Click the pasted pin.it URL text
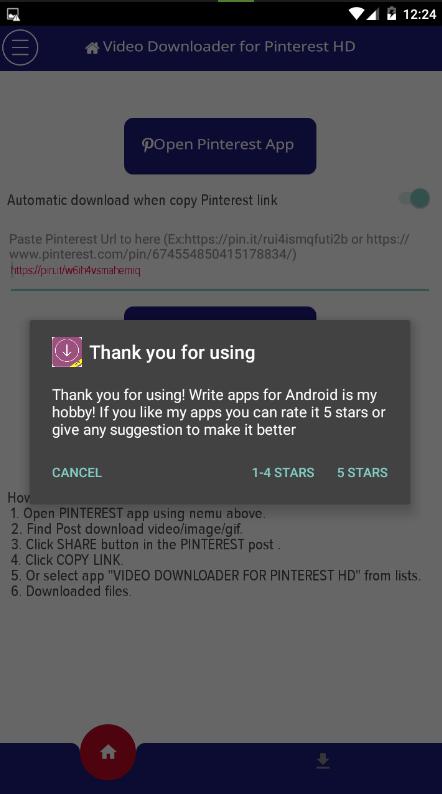442x794 pixels. tap(75, 270)
